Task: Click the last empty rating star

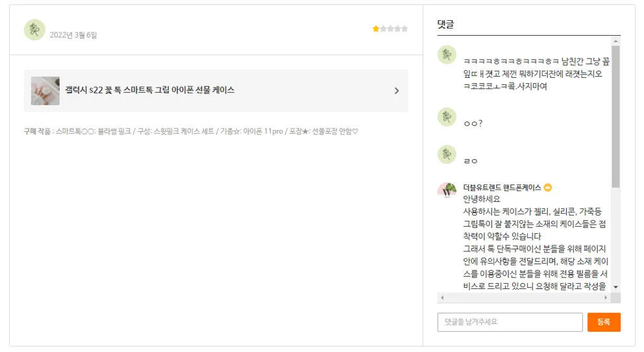Action: 405,29
